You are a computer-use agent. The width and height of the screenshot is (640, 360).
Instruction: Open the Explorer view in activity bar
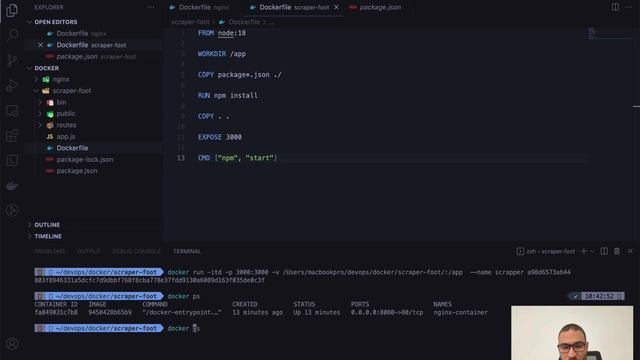coord(12,10)
